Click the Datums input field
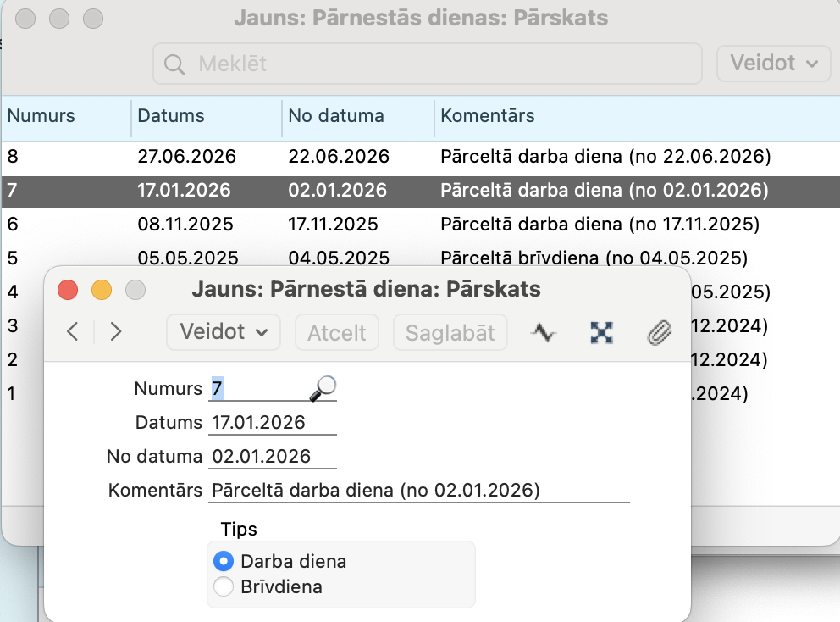840x622 pixels. point(273,422)
